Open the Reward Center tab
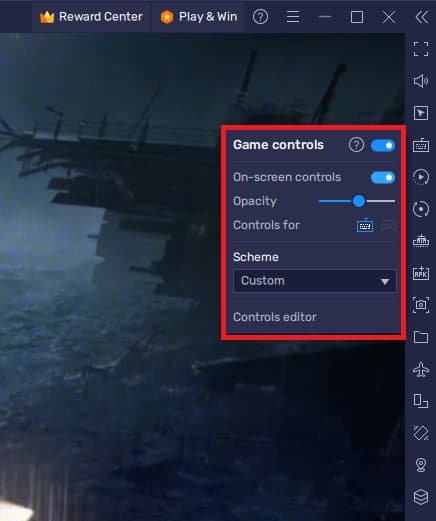436x521 pixels. 91,17
